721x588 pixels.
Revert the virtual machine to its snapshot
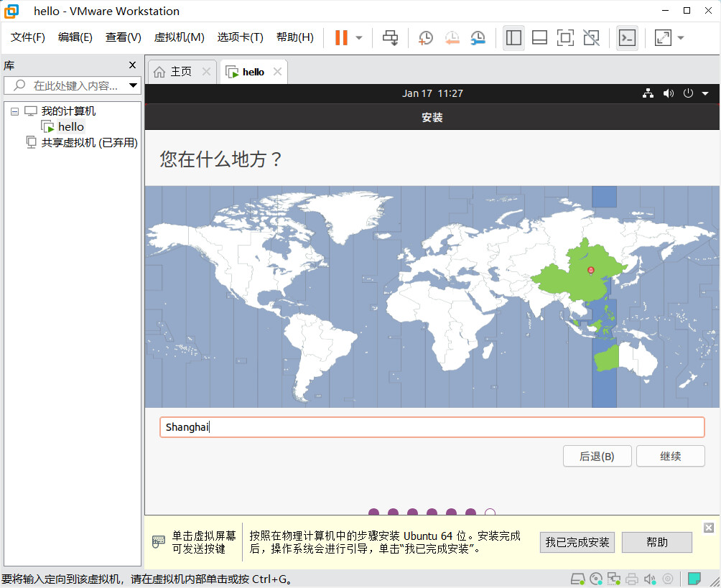(x=452, y=38)
